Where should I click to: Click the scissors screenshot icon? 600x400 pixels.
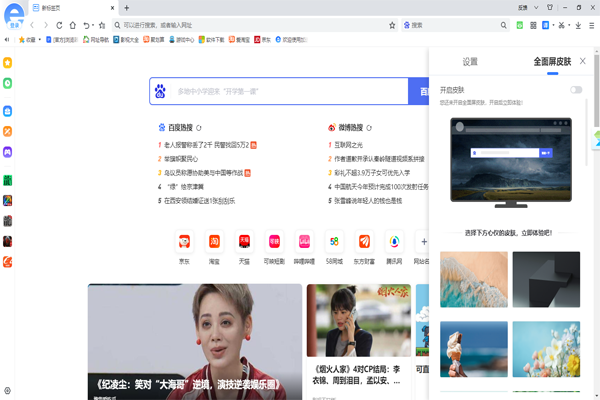561,25
